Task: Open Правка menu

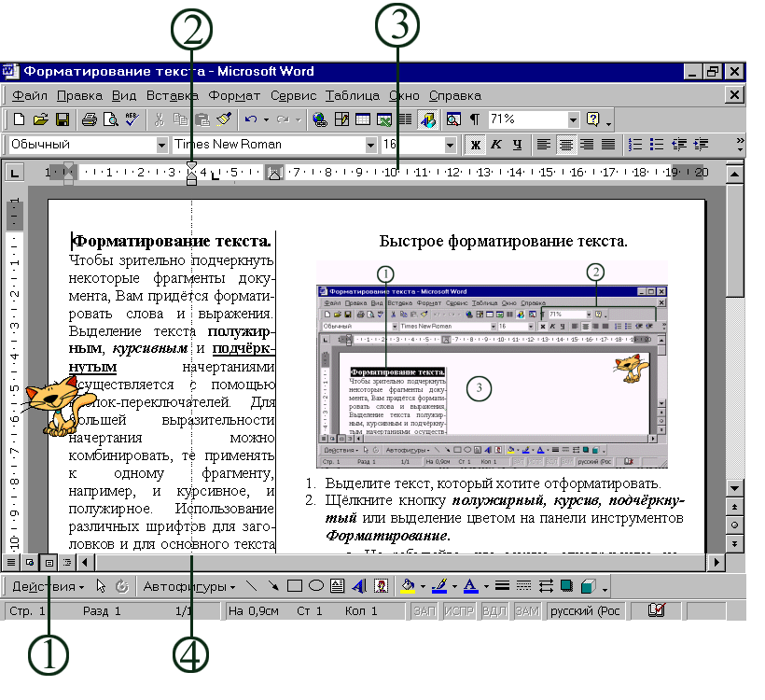Action: (79, 96)
